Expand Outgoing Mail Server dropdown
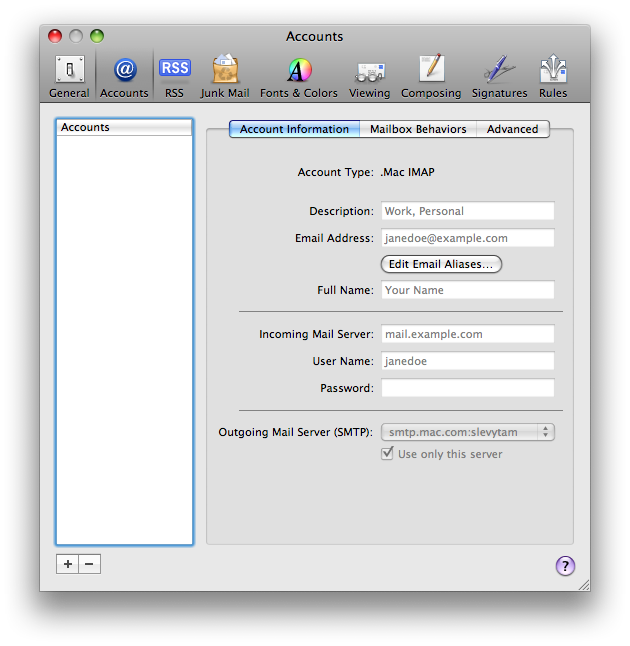Screen dimensions: 630x646 tap(467, 432)
